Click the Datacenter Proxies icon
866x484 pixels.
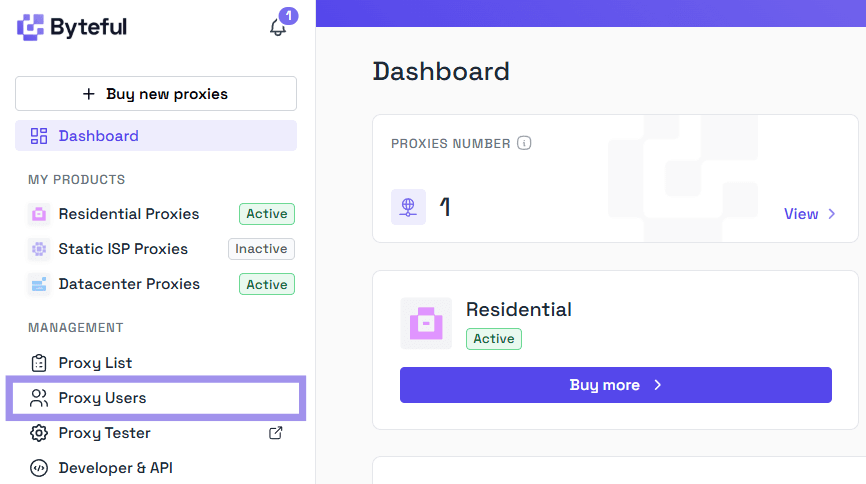point(39,285)
